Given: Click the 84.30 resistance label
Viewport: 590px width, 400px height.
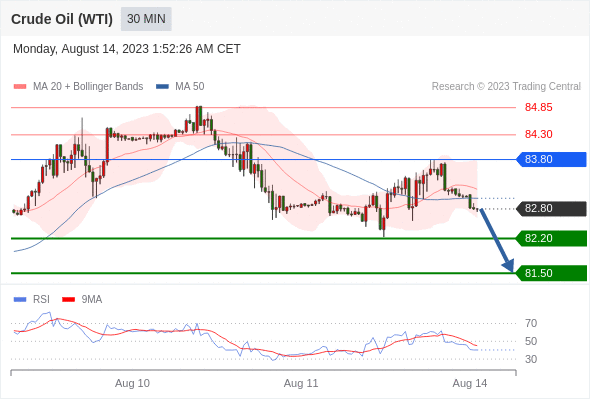Looking at the screenshot, I should pyautogui.click(x=538, y=134).
